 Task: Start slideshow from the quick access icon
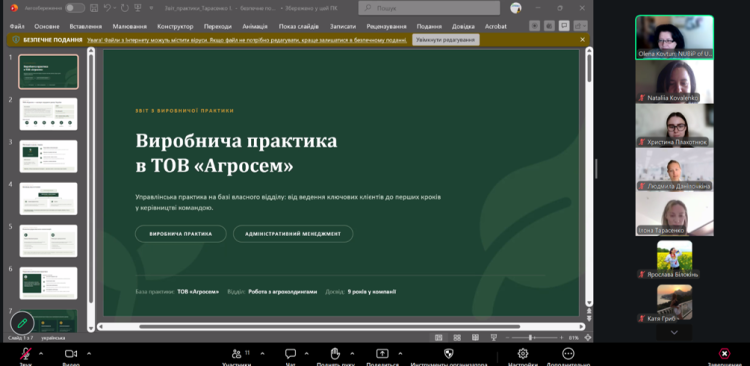[138, 8]
